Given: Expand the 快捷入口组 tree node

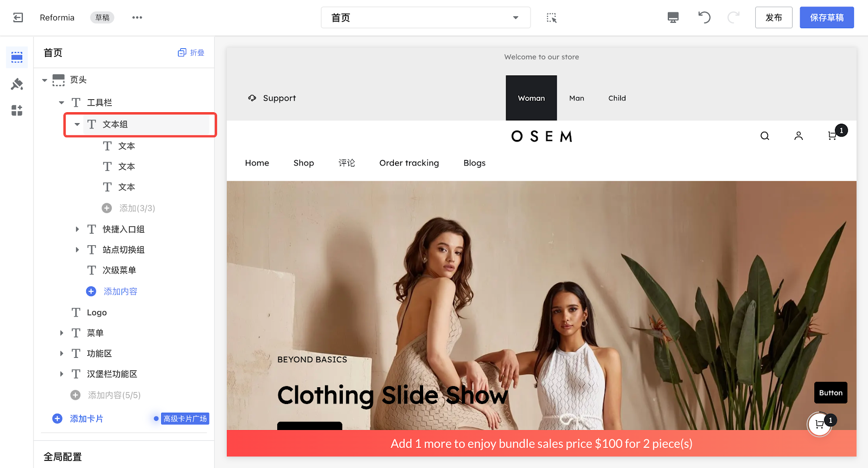Looking at the screenshot, I should coord(77,229).
